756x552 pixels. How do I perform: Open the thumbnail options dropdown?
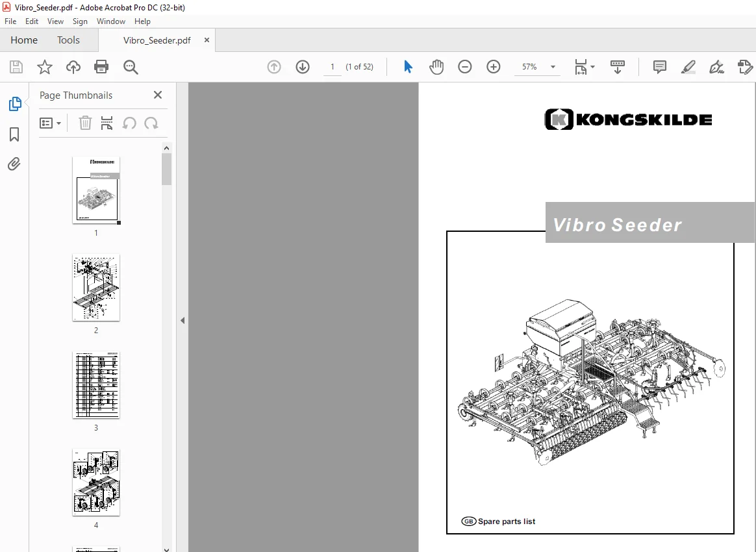point(50,123)
